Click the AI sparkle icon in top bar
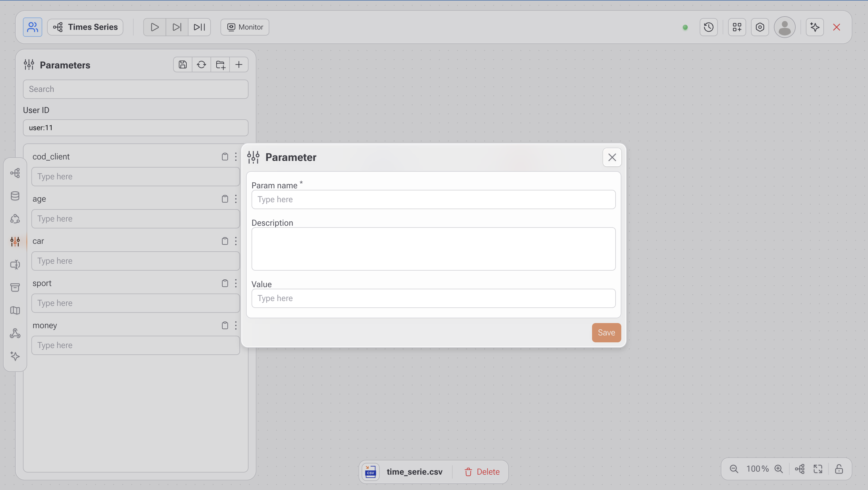 click(x=815, y=27)
